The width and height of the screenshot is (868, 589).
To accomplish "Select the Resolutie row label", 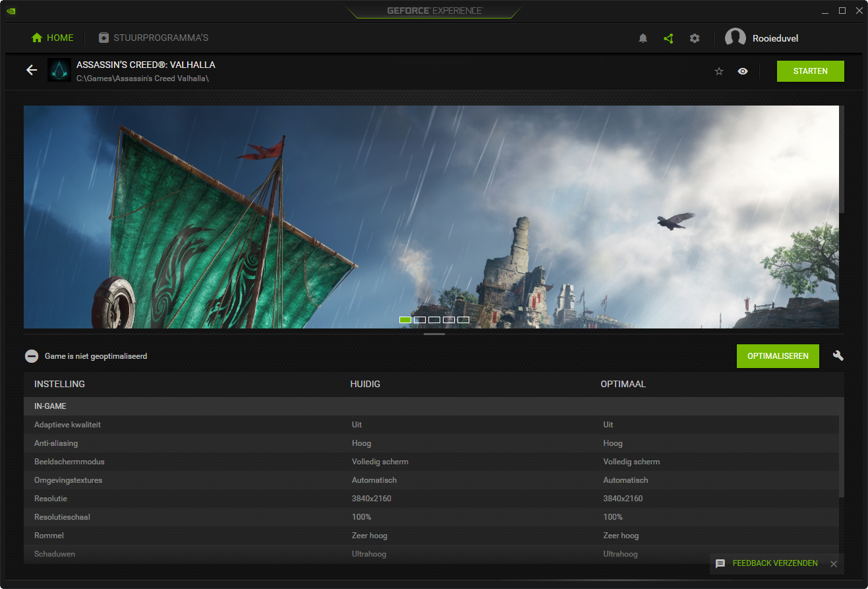I will pos(51,499).
